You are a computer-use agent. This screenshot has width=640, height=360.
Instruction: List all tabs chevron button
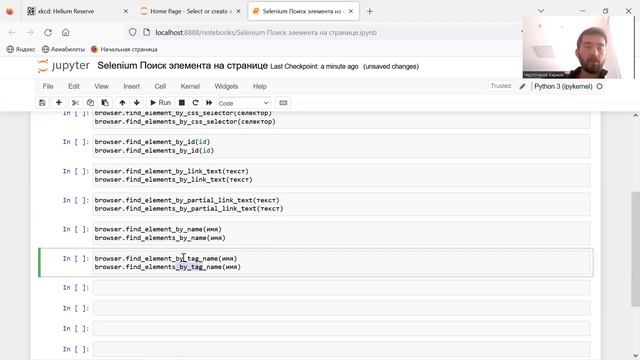pyautogui.click(x=541, y=11)
